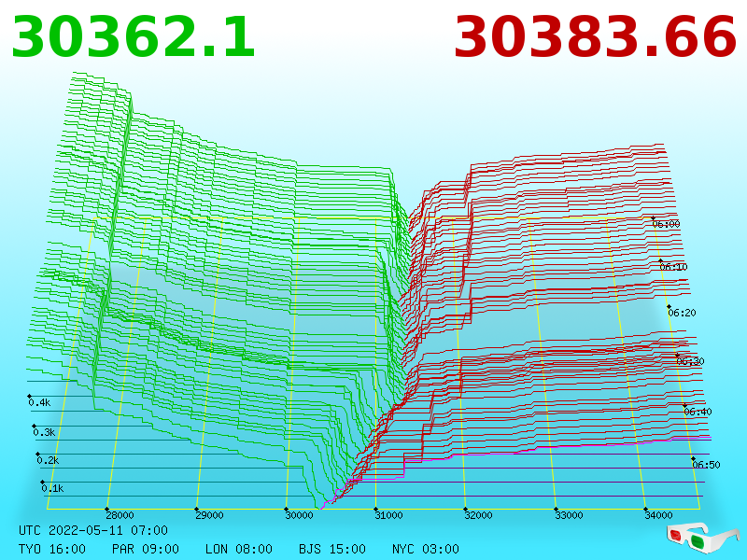Click the TYO 16:00 time label
Screen dimensions: 747x560
[52, 549]
